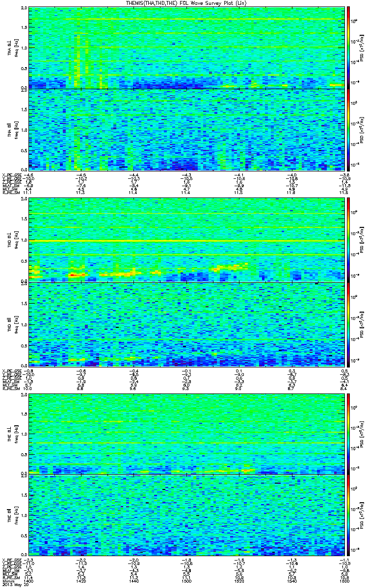This screenshot has width=368, height=588.
Task: Click the color bar beside THE B-perpendicular panel
Action: point(349,433)
